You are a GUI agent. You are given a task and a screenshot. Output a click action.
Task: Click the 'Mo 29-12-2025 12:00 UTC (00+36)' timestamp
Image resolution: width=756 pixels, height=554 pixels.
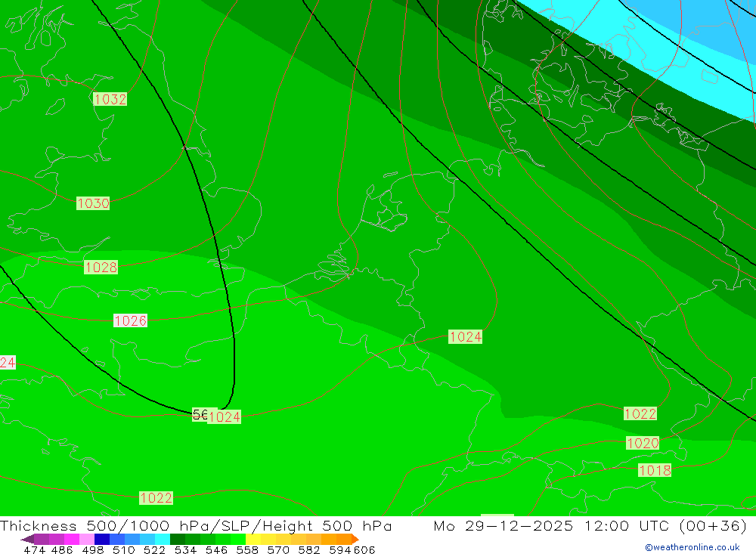(x=590, y=525)
